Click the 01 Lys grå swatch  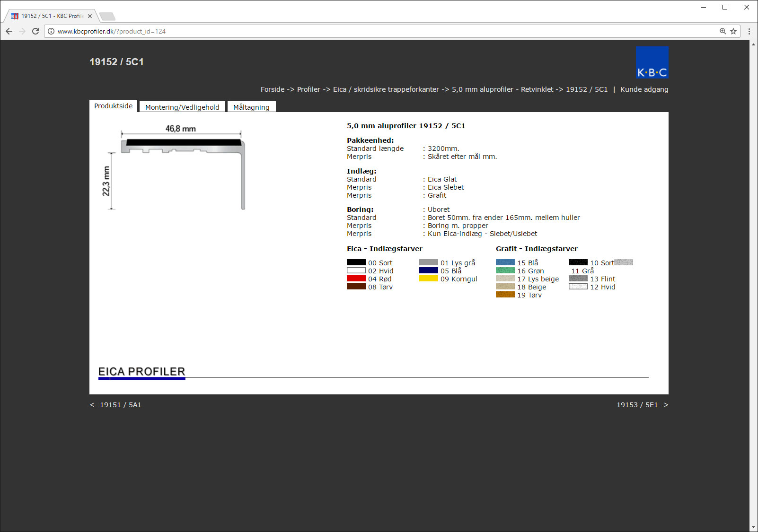(429, 262)
